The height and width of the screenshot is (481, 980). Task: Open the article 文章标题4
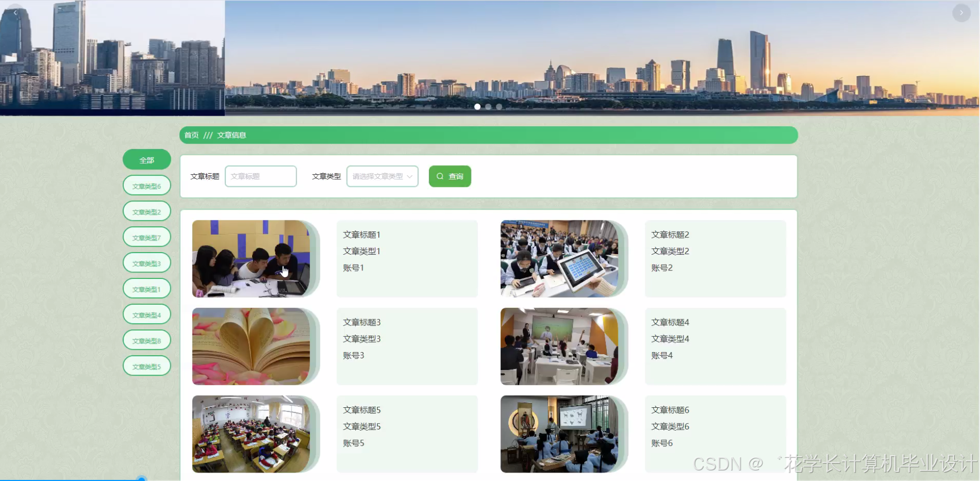point(670,322)
